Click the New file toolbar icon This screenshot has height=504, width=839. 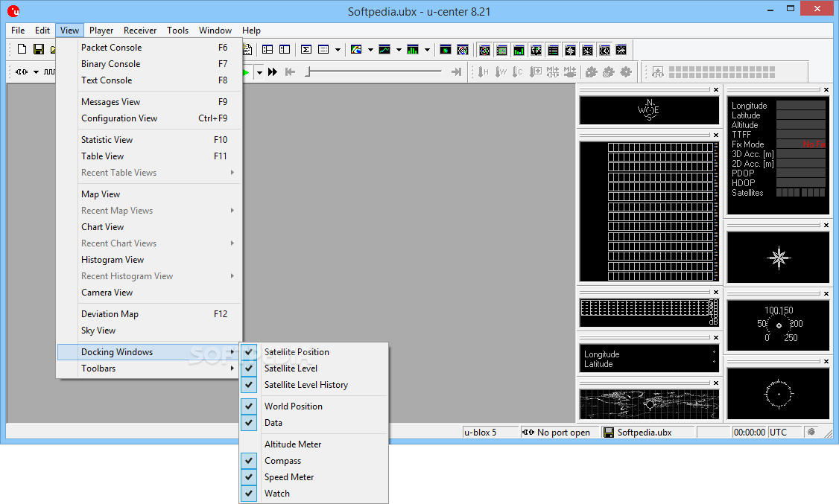22,50
